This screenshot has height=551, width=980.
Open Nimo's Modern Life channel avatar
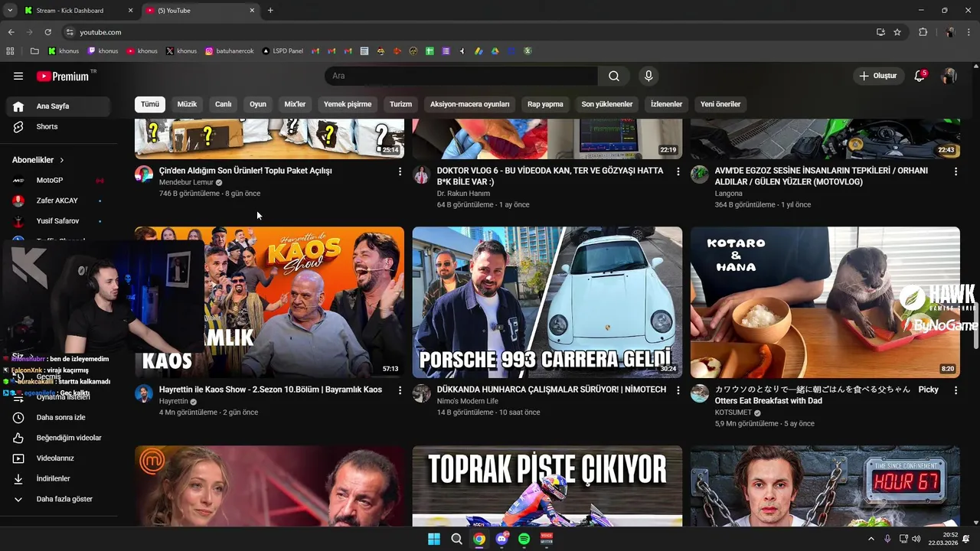422,393
